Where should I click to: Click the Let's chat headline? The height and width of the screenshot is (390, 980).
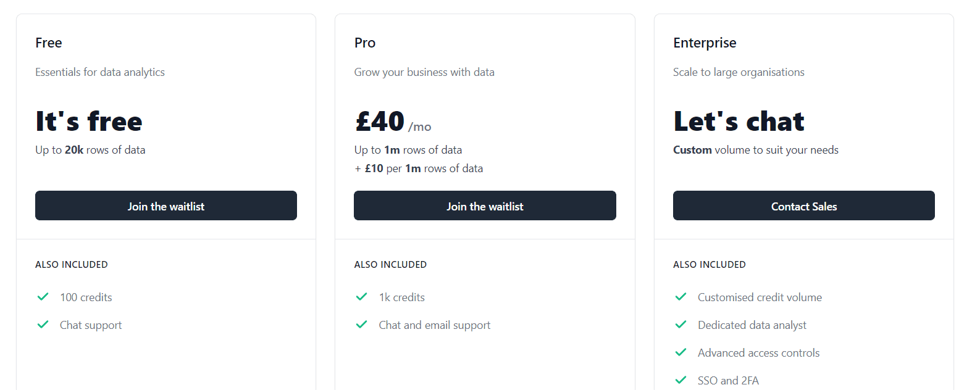click(739, 122)
